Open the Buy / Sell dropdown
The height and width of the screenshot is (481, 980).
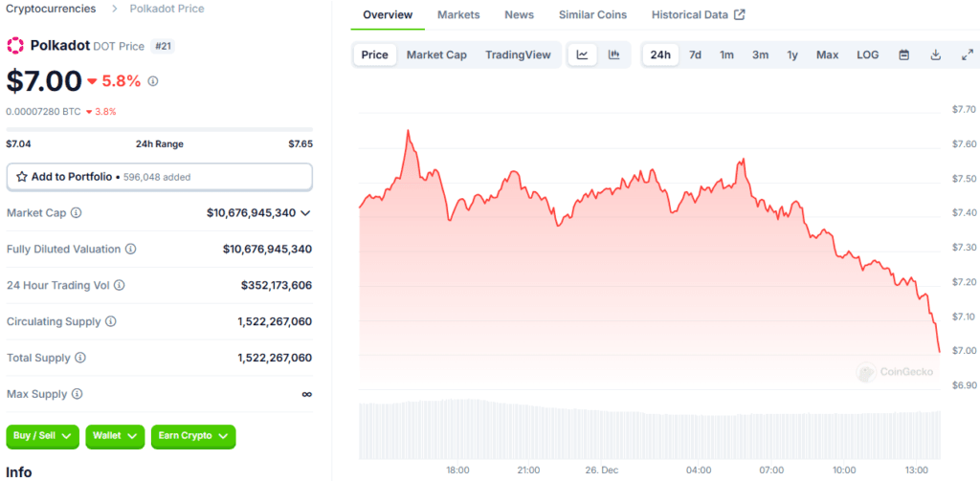pos(42,436)
